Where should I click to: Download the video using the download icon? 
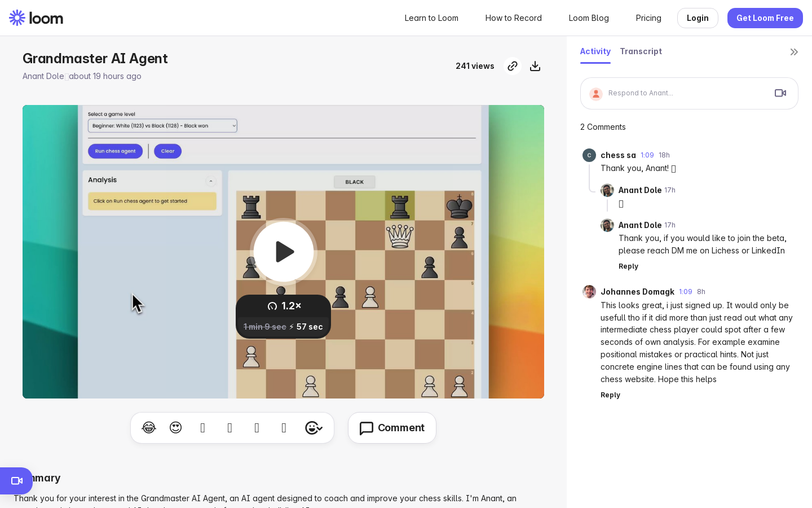click(x=535, y=66)
